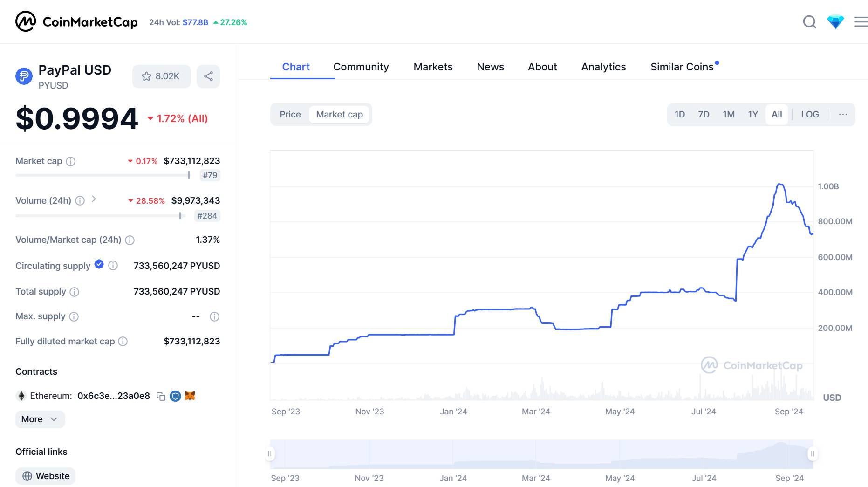This screenshot has width=868, height=487.
Task: Copy the Ethereum contract address
Action: (x=161, y=396)
